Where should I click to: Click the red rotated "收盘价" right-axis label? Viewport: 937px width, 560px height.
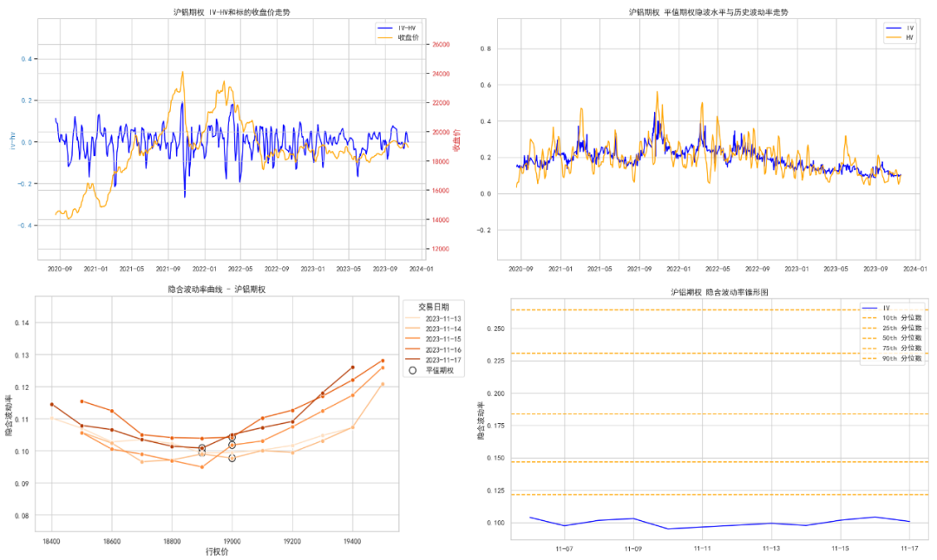pyautogui.click(x=456, y=140)
